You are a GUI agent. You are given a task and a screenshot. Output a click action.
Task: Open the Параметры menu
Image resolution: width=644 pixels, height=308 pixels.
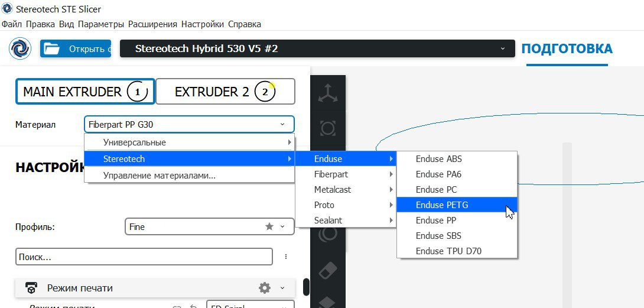101,24
